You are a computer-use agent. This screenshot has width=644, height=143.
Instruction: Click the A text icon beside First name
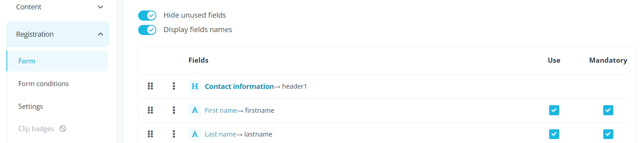coord(195,110)
